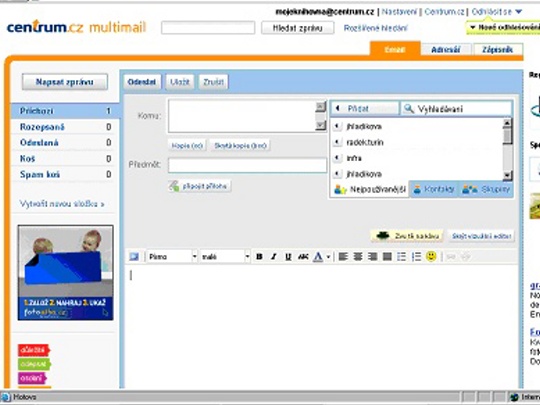Switch to the Kontakty tab
The width and height of the screenshot is (540, 405).
coord(434,189)
